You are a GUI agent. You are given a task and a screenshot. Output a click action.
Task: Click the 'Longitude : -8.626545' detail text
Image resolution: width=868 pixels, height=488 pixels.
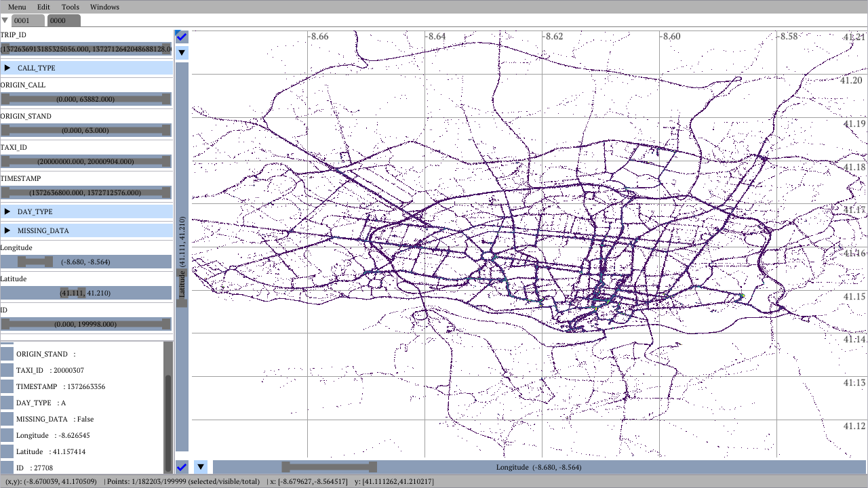[53, 435]
